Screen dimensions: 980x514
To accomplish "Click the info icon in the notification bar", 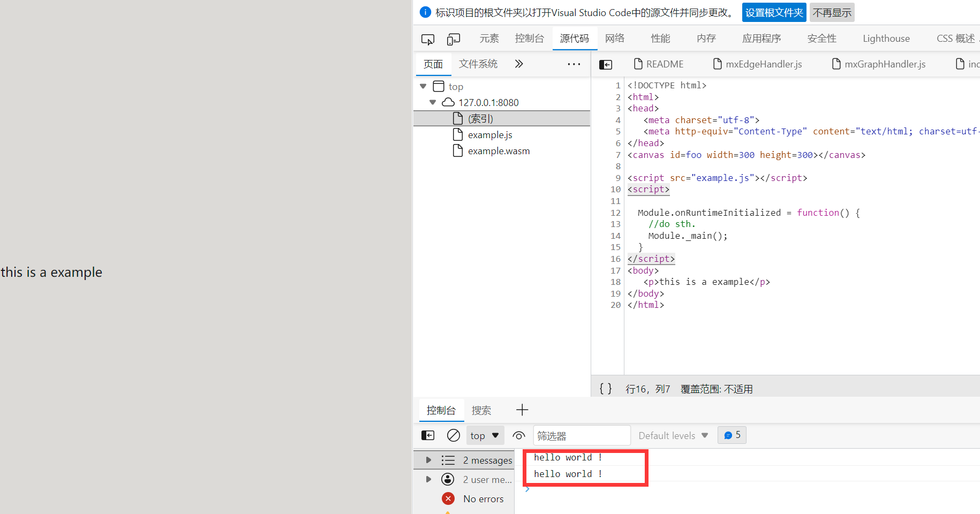I will click(425, 12).
